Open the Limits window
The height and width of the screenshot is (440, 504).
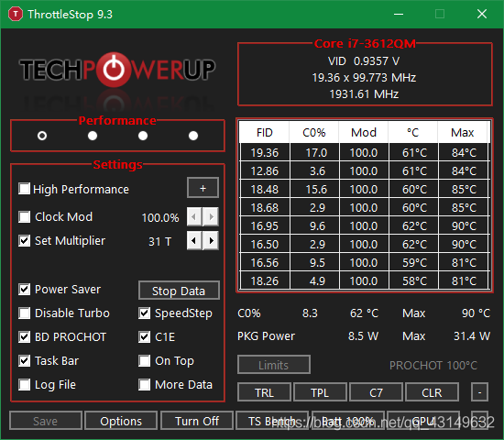pyautogui.click(x=274, y=365)
